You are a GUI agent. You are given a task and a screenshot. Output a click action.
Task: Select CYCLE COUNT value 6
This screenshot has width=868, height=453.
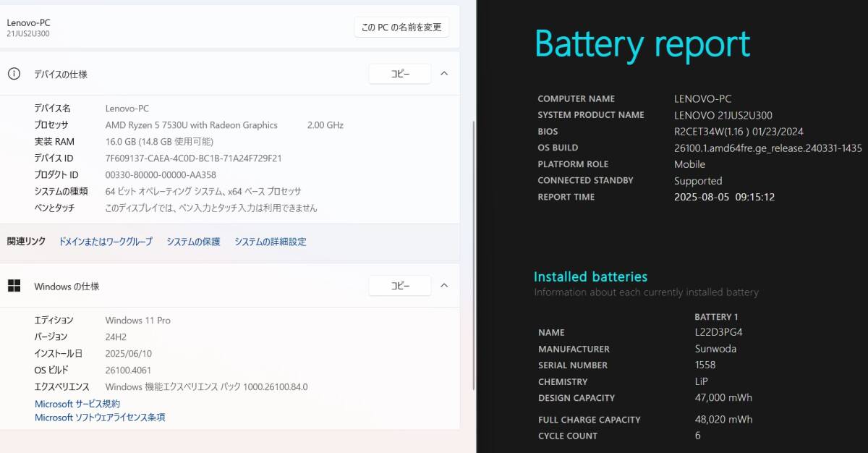[697, 436]
